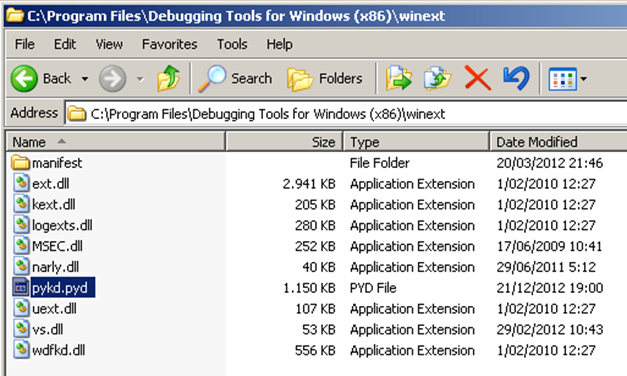This screenshot has width=627, height=376.
Task: Click the 2.941 KB size value
Action: (309, 184)
